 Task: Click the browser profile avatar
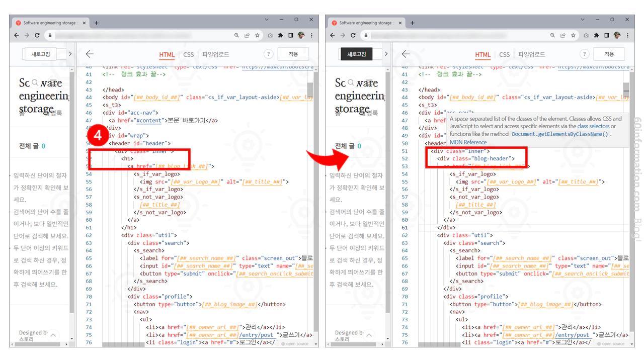[301, 35]
